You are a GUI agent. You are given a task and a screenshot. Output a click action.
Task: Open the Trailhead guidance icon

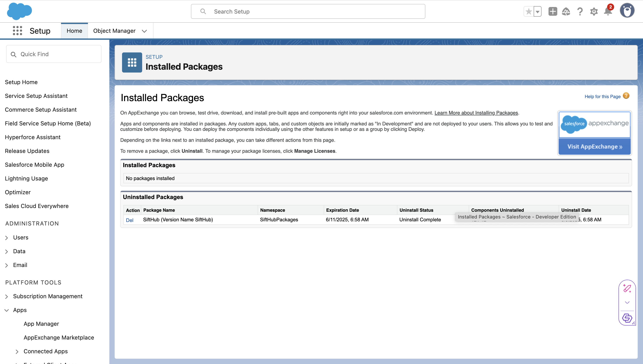566,12
